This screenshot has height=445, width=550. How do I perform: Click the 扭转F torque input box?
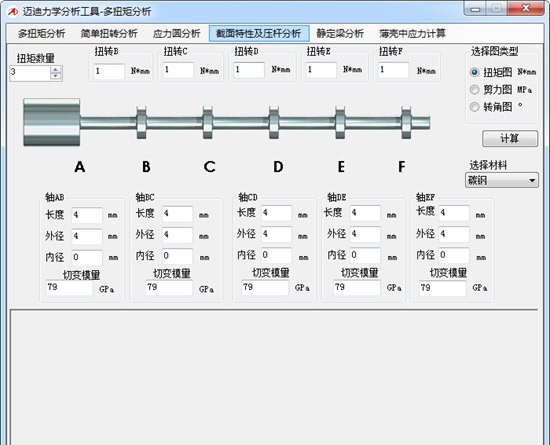(x=393, y=70)
